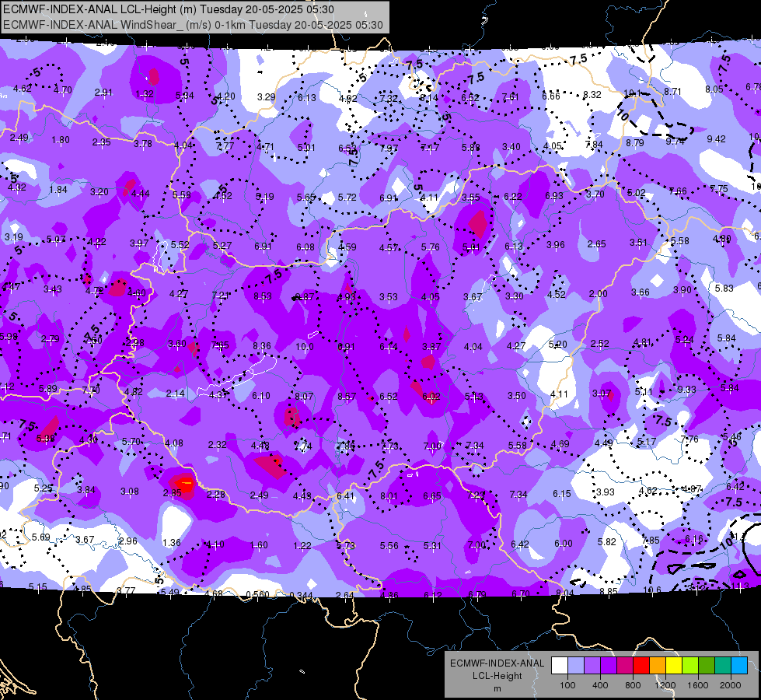Click the light lavender legend swatch
The width and height of the screenshot is (761, 700).
[576, 666]
